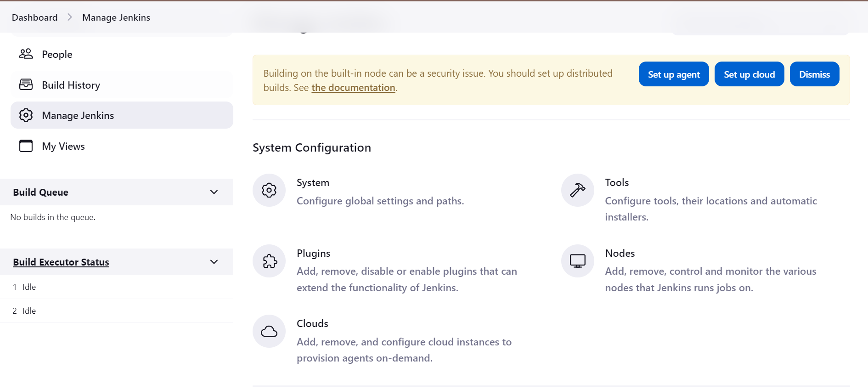The height and width of the screenshot is (390, 868).
Task: Click Plugins description about extending functionality
Action: (x=407, y=279)
